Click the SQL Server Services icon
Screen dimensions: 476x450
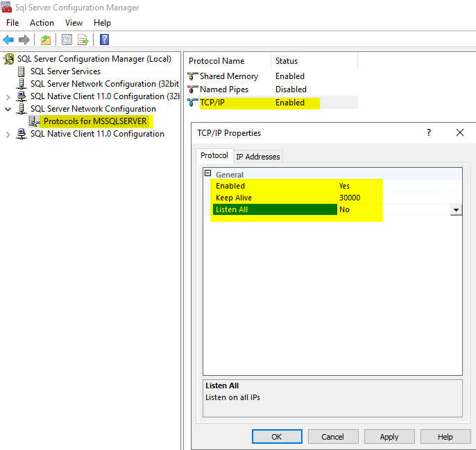pyautogui.click(x=22, y=71)
